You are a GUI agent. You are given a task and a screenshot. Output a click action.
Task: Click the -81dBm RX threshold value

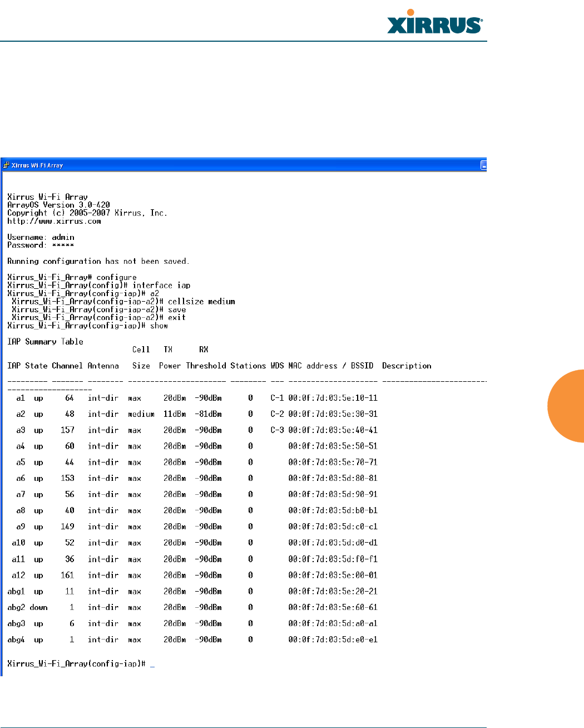(208, 414)
